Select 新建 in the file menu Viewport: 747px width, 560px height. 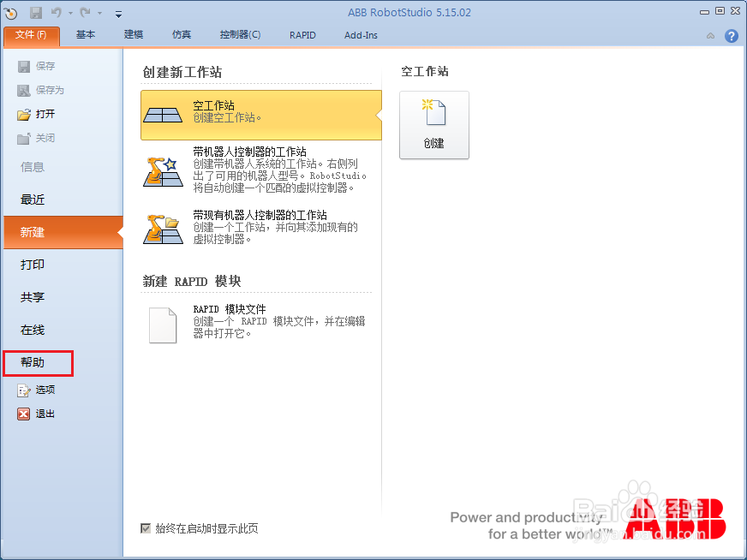pyautogui.click(x=63, y=232)
